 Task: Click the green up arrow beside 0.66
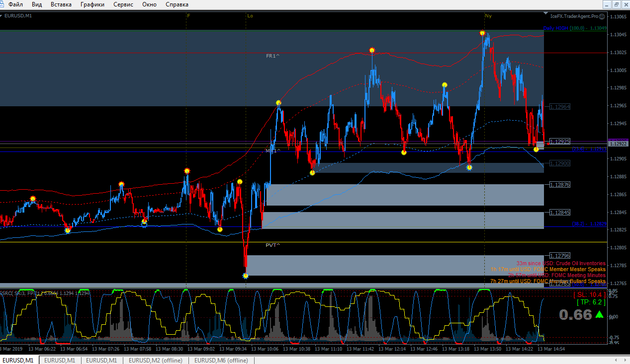point(600,314)
